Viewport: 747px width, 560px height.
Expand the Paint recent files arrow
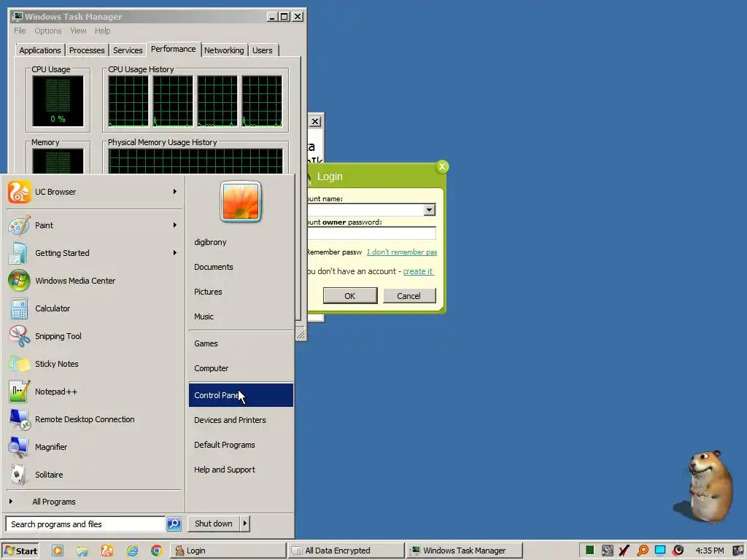coord(175,225)
